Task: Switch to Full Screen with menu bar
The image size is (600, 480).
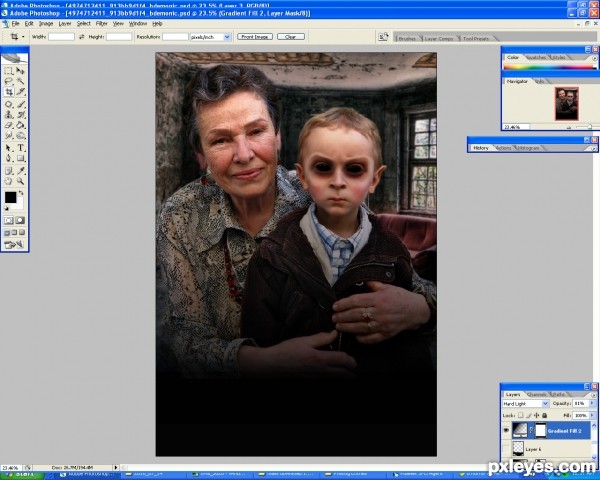Action: click(14, 232)
